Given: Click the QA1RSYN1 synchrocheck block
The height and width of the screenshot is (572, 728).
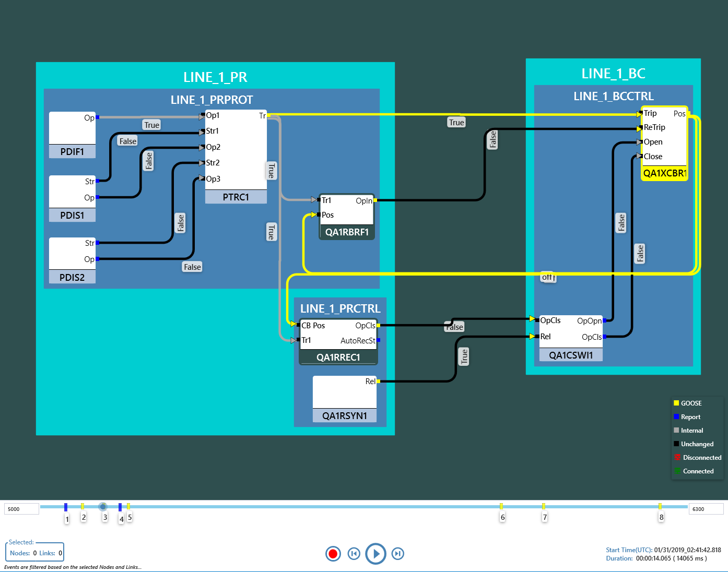Looking at the screenshot, I should pyautogui.click(x=344, y=398).
